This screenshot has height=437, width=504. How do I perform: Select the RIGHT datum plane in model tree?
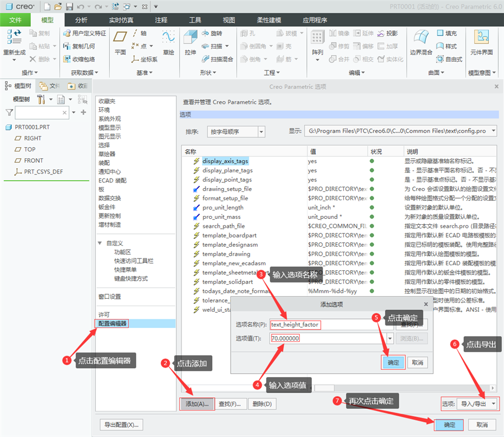click(x=32, y=138)
